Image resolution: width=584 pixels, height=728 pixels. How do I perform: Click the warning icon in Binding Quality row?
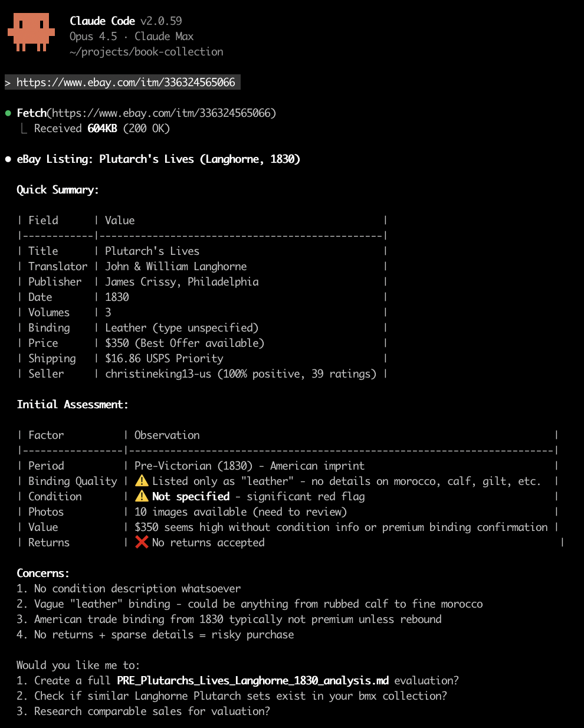click(142, 481)
